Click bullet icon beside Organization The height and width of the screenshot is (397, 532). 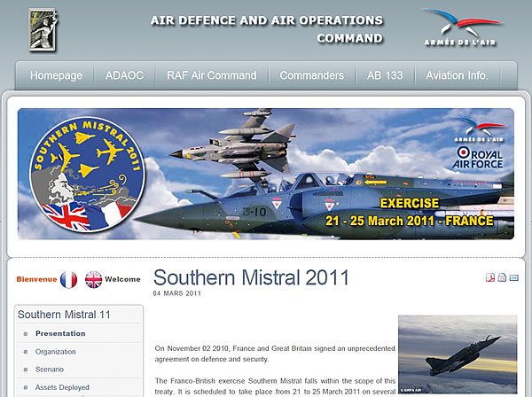tap(26, 352)
